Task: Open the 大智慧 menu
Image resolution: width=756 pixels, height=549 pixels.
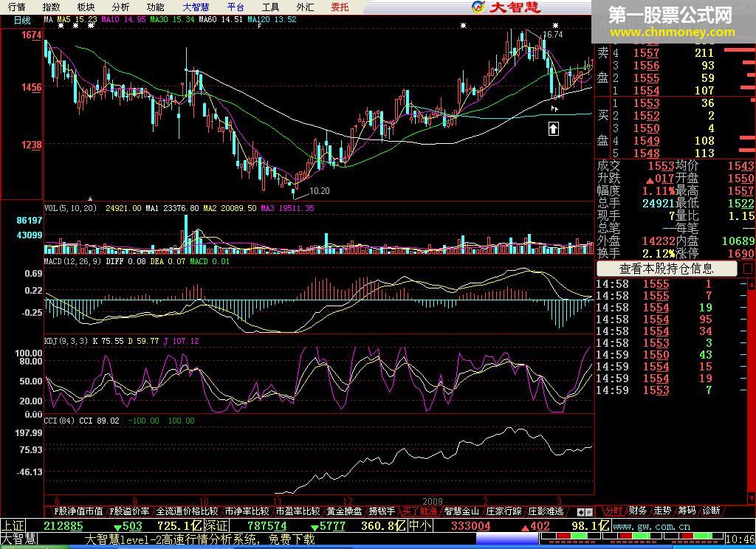Action: pyautogui.click(x=196, y=7)
